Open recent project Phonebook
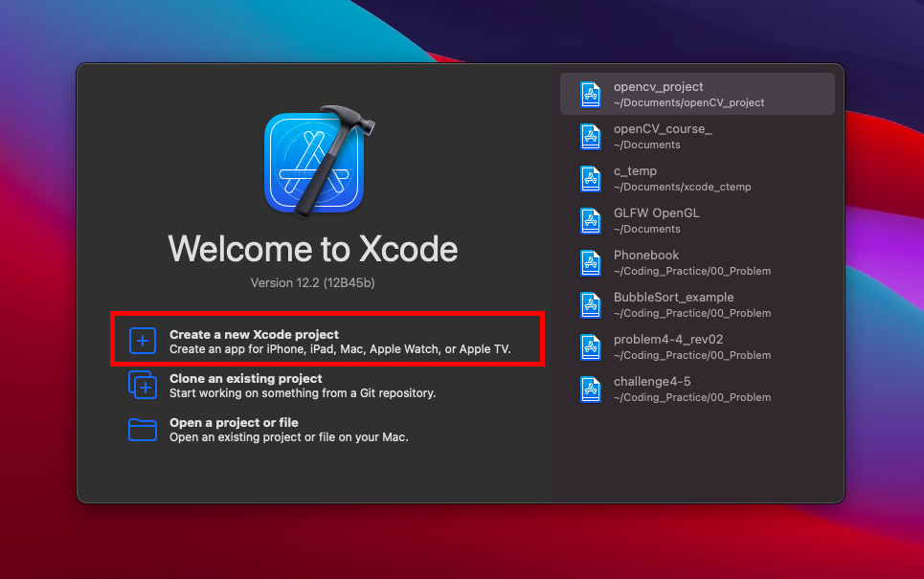 pos(697,262)
